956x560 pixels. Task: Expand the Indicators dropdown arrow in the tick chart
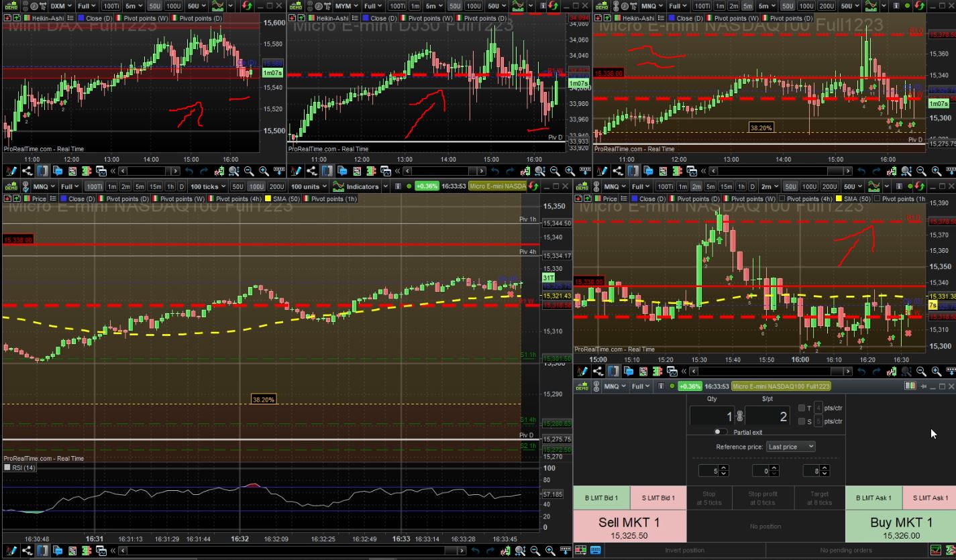[x=384, y=186]
